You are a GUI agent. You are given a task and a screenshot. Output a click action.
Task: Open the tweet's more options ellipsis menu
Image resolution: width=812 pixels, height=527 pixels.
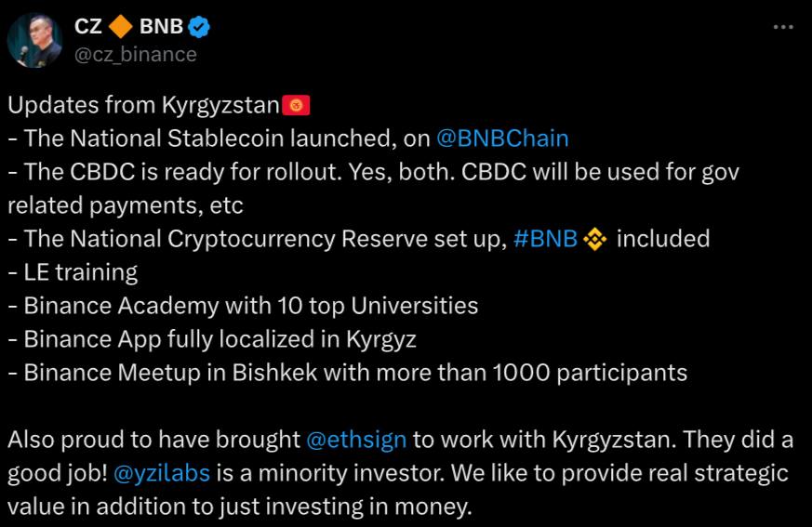pos(783,28)
